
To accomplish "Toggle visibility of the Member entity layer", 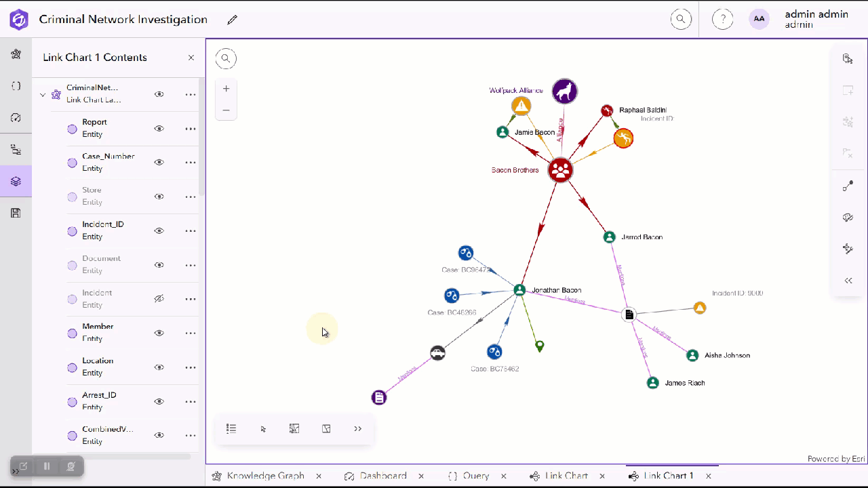I will (x=159, y=332).
